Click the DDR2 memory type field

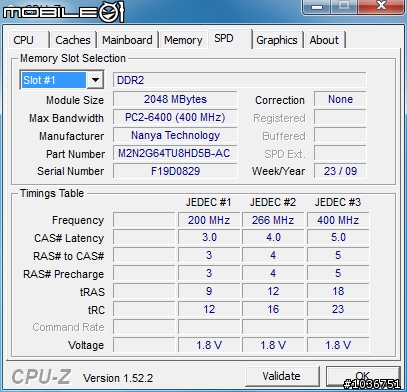[239, 80]
